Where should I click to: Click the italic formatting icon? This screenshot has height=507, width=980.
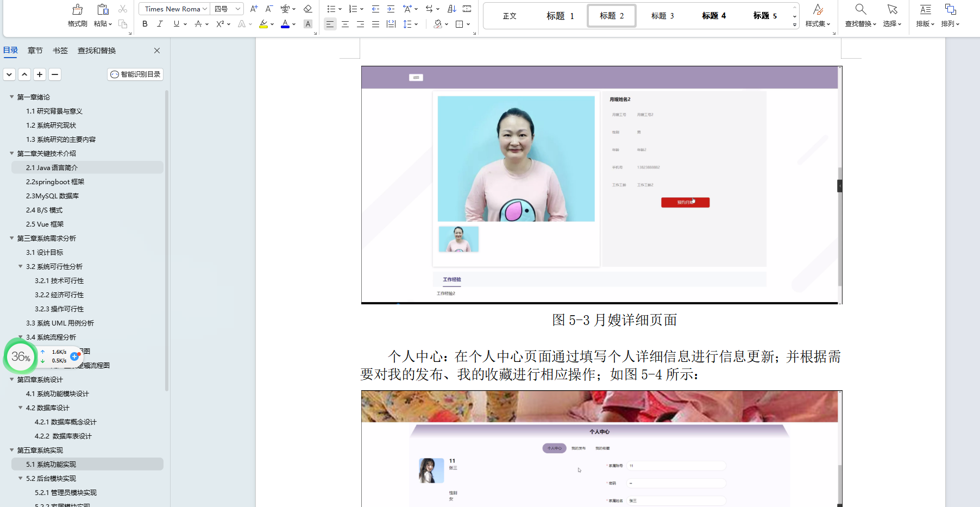[x=160, y=24]
